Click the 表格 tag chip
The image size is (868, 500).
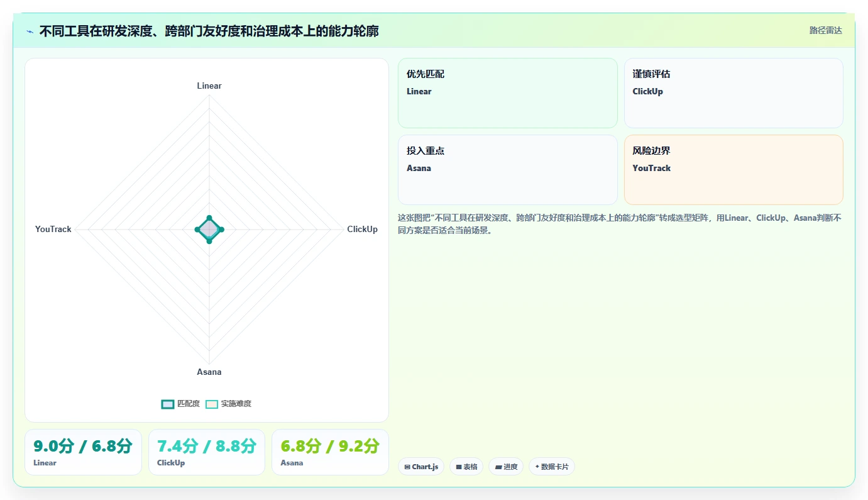(x=466, y=467)
